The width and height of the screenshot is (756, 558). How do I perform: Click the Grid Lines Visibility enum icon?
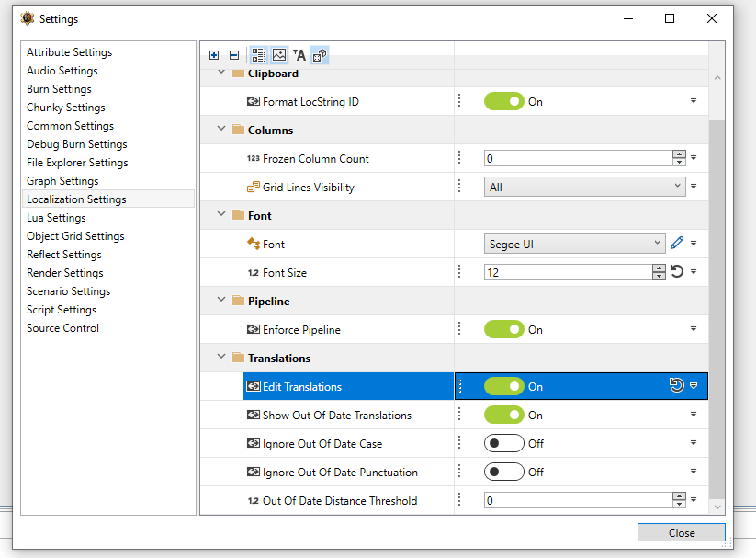254,187
